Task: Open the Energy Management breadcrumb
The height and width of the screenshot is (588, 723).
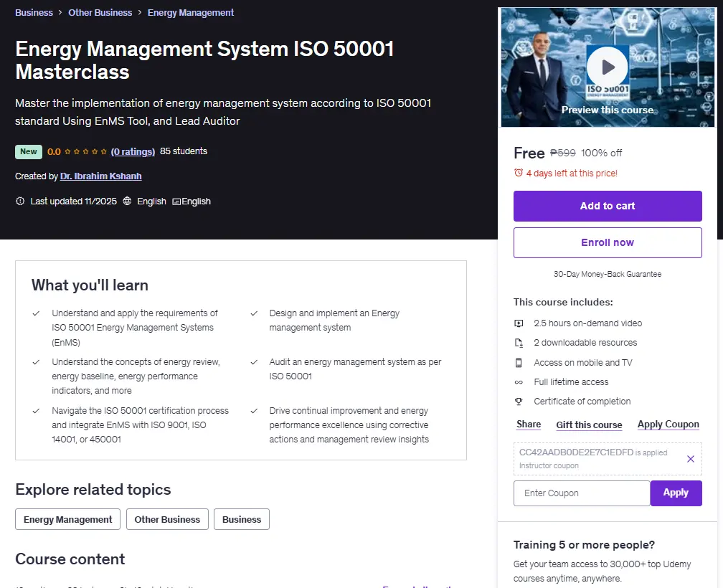Action: (191, 12)
